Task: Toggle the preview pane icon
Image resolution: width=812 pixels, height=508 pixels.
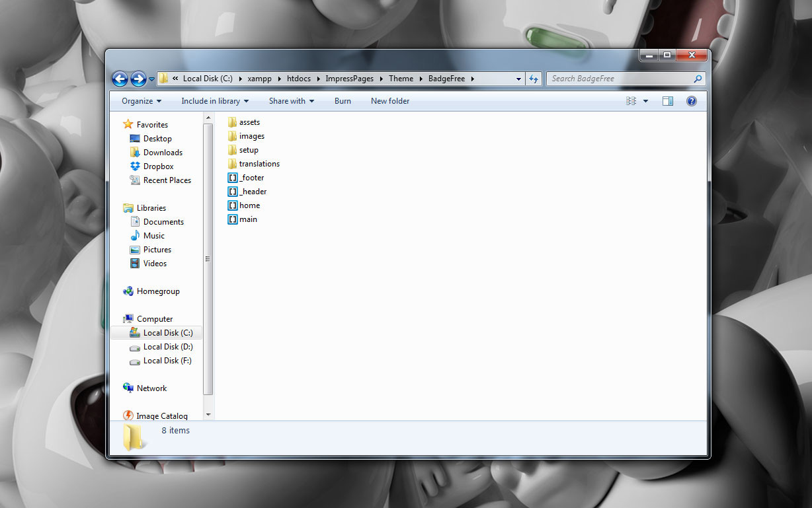Action: (x=668, y=101)
